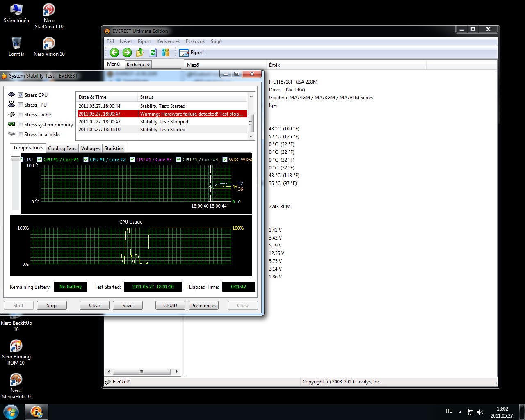Toggle CPU #1 / Core #3 graph checkbox
This screenshot has height=420, width=525.
pos(132,159)
